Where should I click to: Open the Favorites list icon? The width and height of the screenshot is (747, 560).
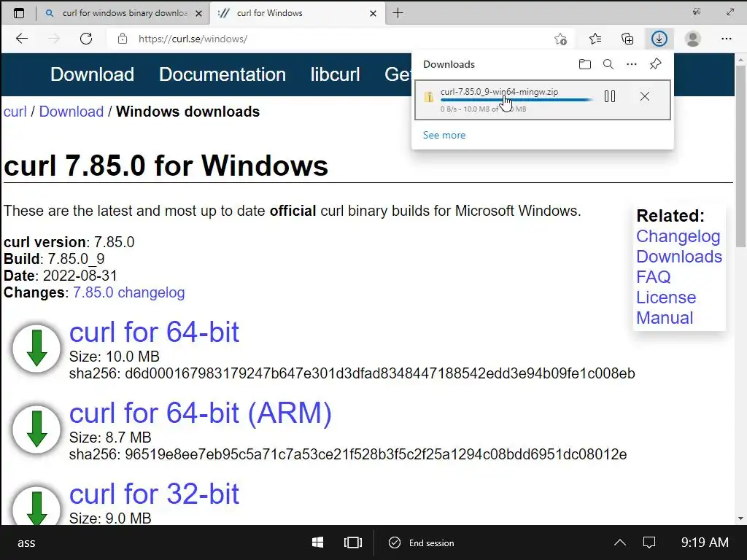click(x=595, y=39)
